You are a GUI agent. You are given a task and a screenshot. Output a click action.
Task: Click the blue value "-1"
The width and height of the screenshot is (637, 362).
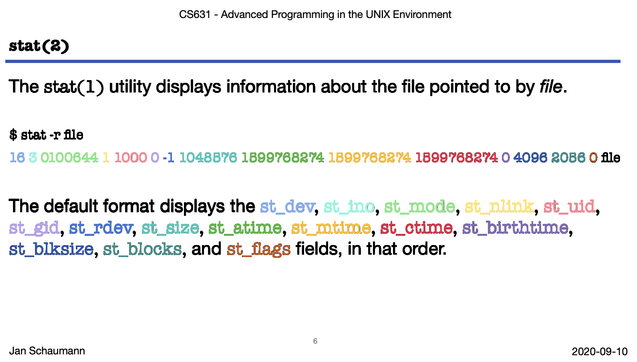coord(168,158)
